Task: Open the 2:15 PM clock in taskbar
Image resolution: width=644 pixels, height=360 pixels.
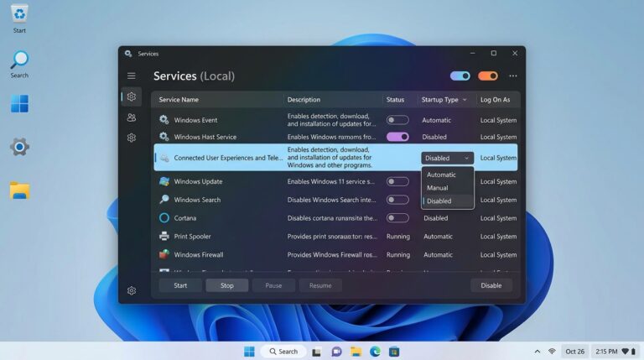Action: [x=606, y=352]
